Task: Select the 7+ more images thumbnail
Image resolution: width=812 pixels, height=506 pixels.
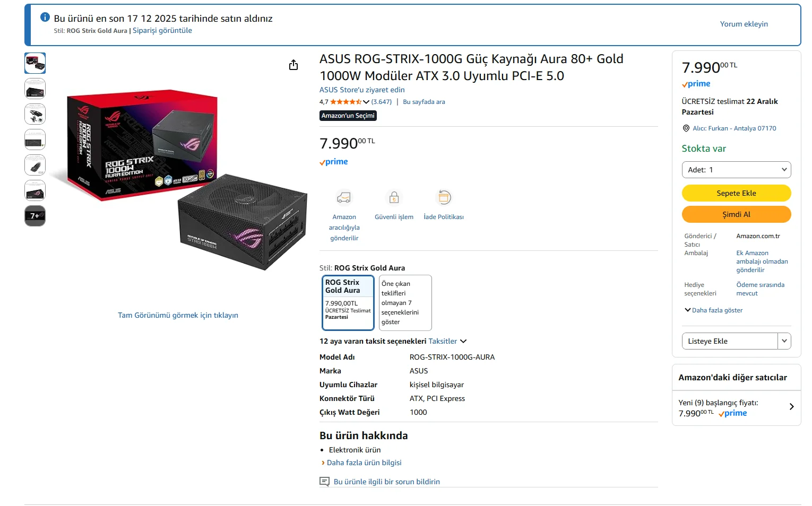Action: 35,216
